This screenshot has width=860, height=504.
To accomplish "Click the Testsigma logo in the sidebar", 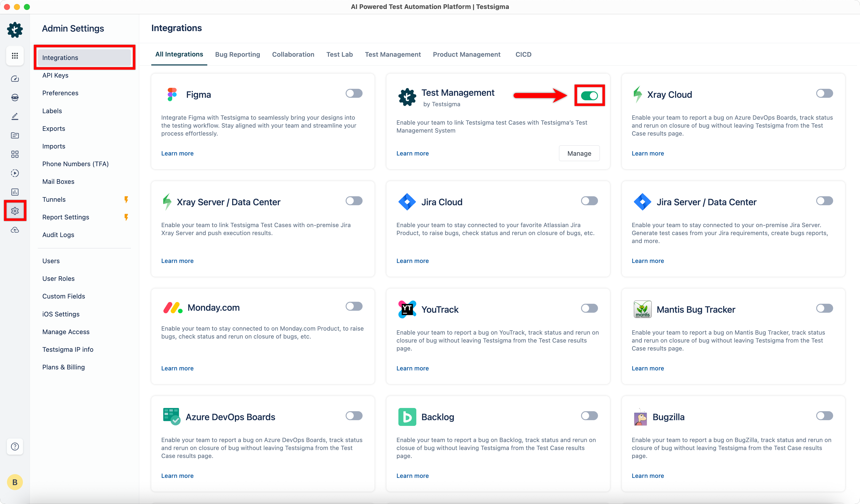I will 15,30.
